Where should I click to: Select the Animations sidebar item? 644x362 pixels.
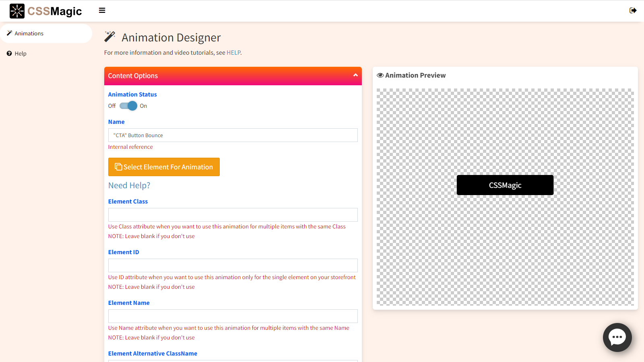[x=29, y=33]
